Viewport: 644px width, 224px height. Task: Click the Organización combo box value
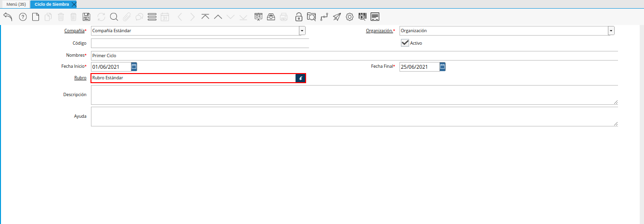[503, 31]
